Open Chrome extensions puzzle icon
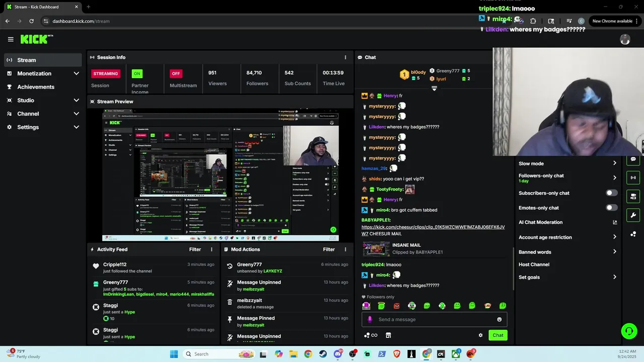 click(x=533, y=21)
